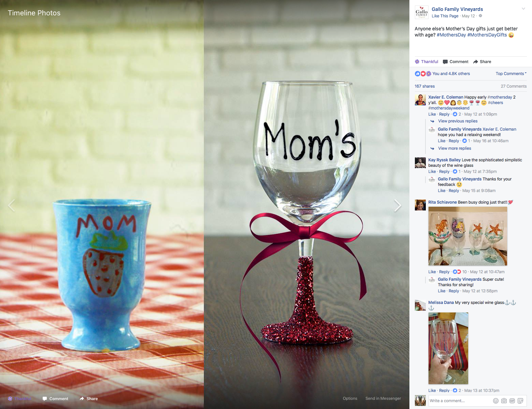Viewport: 532px width, 409px height.
Task: Click Share in the post action bar
Action: click(x=482, y=62)
